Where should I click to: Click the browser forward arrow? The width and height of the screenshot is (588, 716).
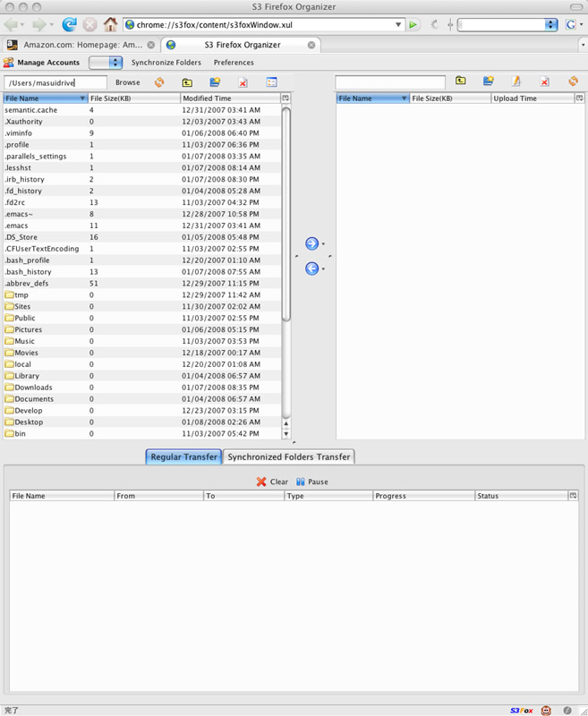point(38,25)
